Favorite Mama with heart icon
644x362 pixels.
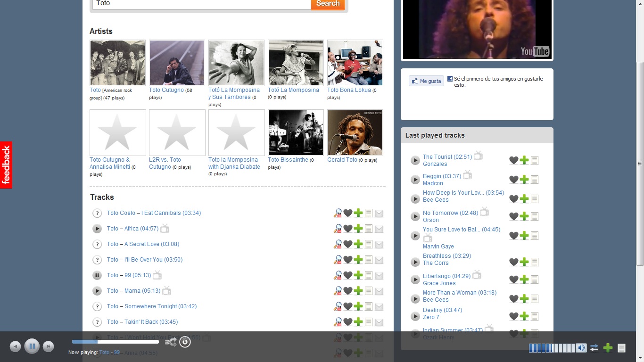pyautogui.click(x=348, y=291)
